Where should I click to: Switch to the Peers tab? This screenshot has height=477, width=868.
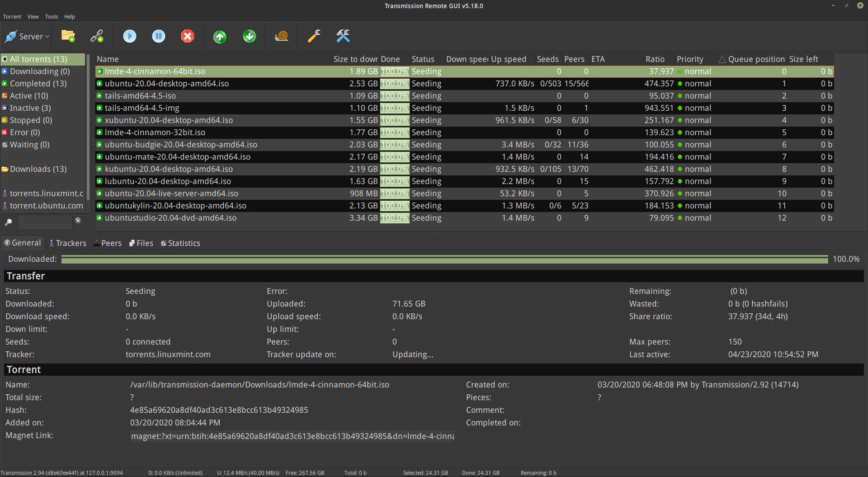pos(108,243)
